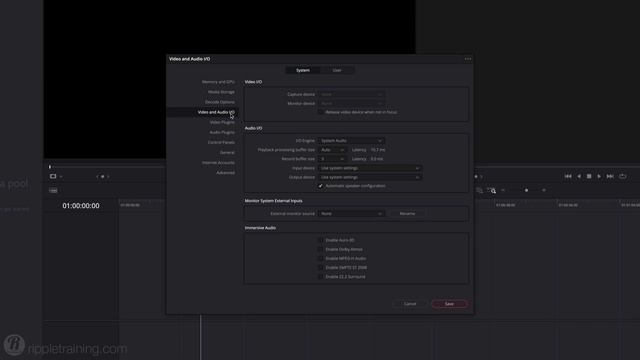Click the full extent zoom icon in timeline toolbar
The height and width of the screenshot is (360, 640).
coord(479,191)
